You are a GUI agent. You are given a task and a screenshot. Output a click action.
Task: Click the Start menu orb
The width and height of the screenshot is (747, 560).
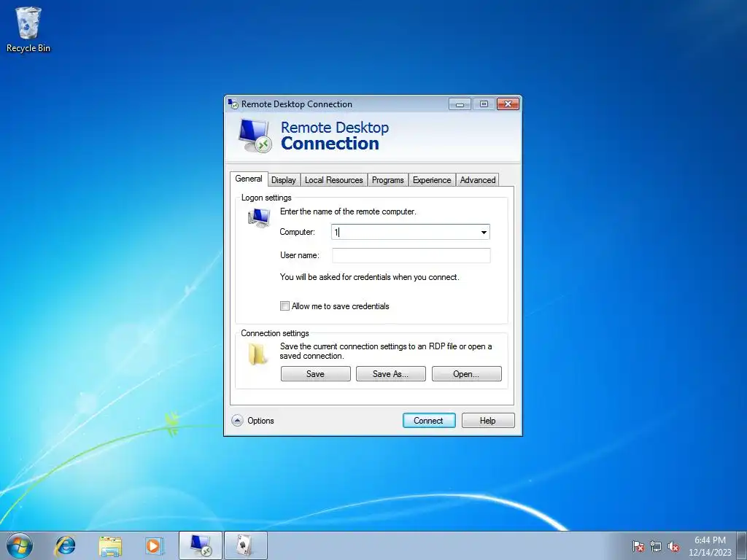(20, 545)
